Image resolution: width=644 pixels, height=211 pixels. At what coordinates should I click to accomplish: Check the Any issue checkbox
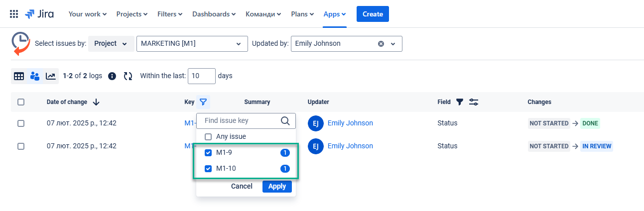209,136
